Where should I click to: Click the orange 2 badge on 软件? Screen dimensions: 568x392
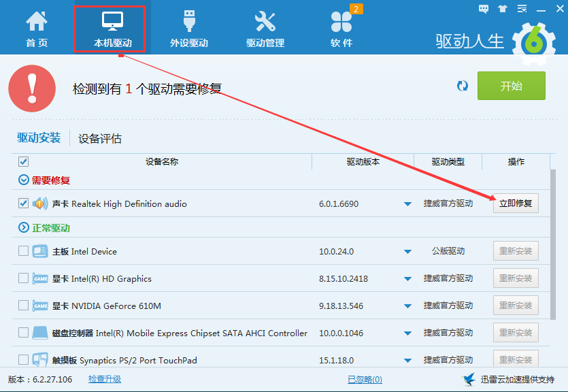[356, 9]
